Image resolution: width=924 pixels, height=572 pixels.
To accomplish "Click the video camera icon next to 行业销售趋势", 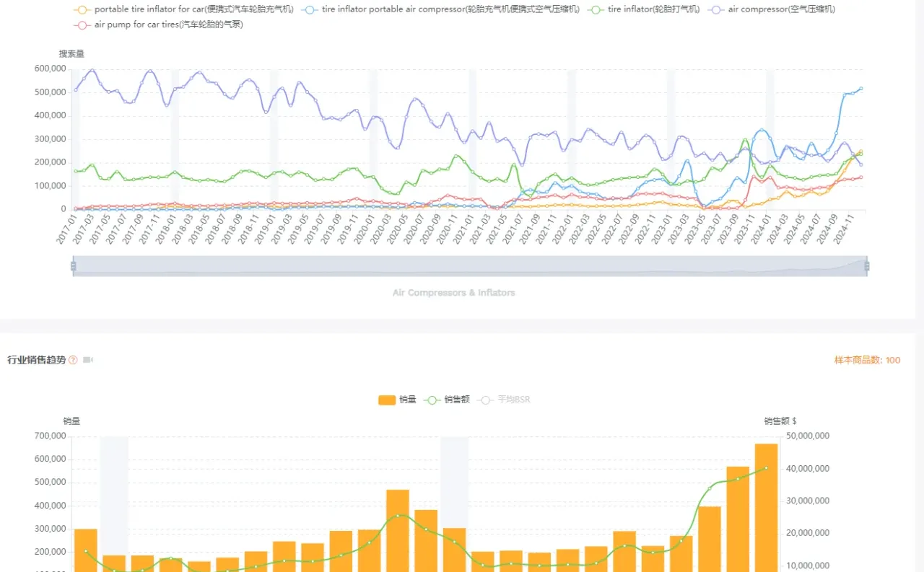I will [88, 360].
